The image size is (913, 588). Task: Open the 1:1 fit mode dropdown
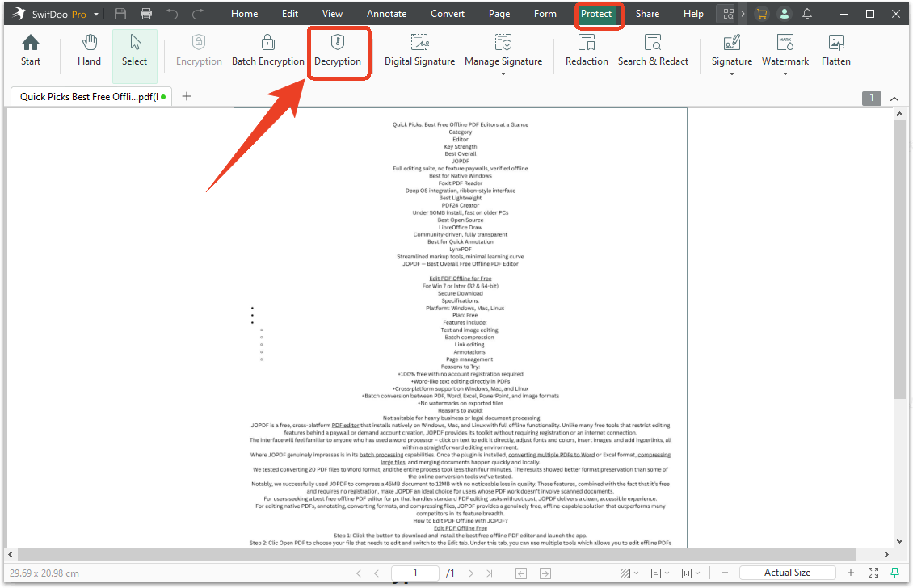click(691, 573)
